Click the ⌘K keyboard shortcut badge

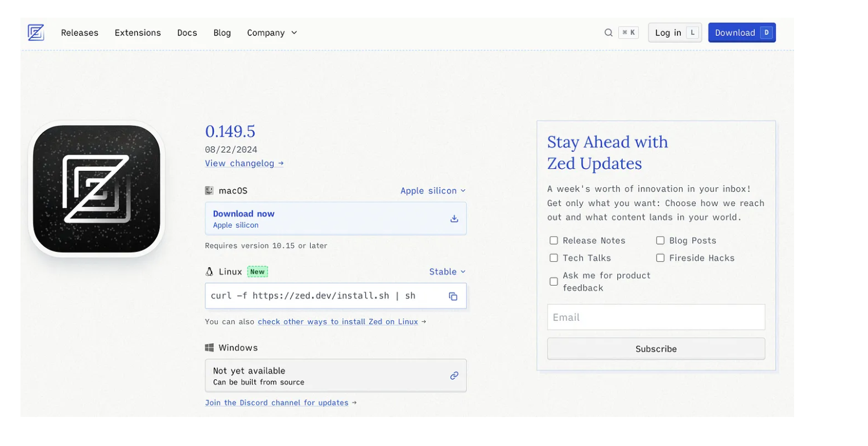pyautogui.click(x=629, y=32)
